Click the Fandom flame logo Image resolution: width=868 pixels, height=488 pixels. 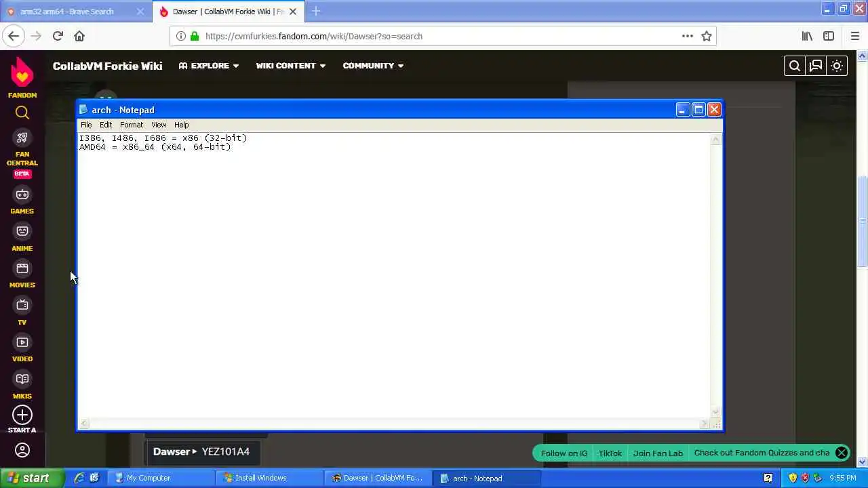coord(22,72)
